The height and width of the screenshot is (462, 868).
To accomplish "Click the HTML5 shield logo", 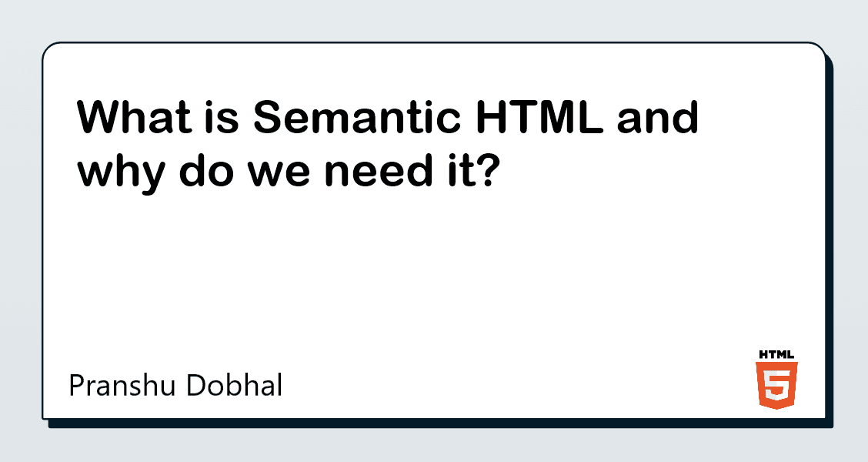I will (x=777, y=386).
